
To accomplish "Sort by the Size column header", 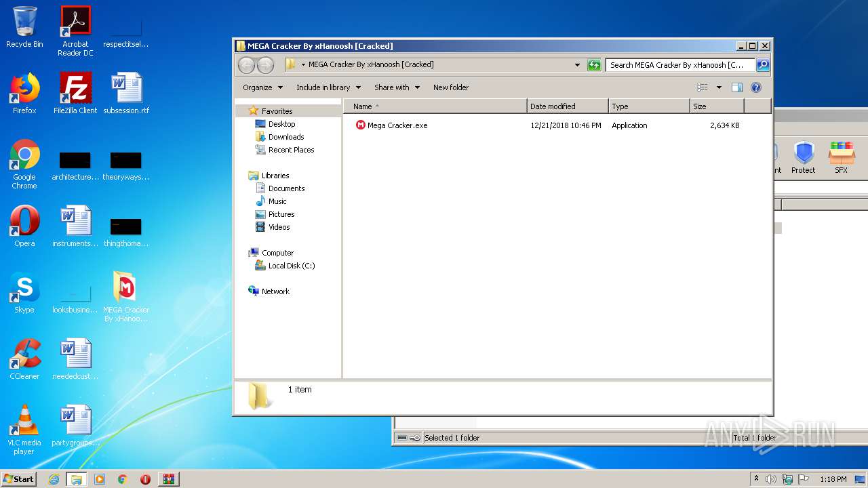I will 717,106.
